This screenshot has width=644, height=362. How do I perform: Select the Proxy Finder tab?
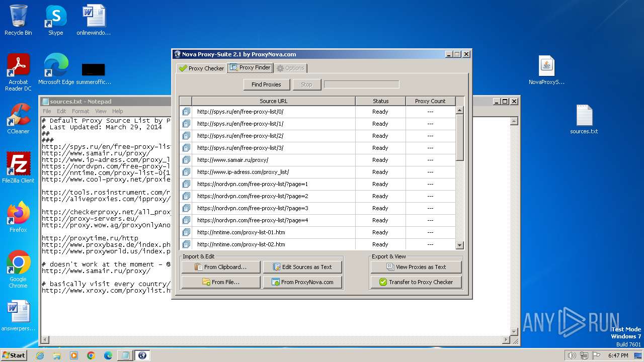[x=250, y=67]
